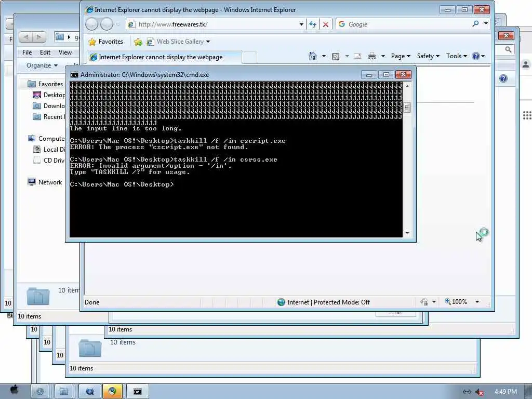Viewport: 532px width, 399px height.
Task: Click the Apple logo start button
Action: pyautogui.click(x=14, y=391)
